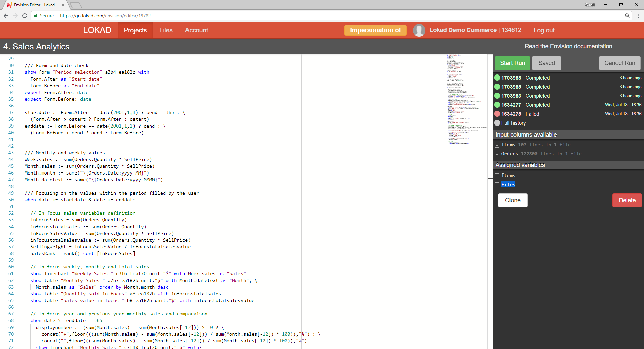
Task: Open the Projects menu item
Action: coord(135,30)
